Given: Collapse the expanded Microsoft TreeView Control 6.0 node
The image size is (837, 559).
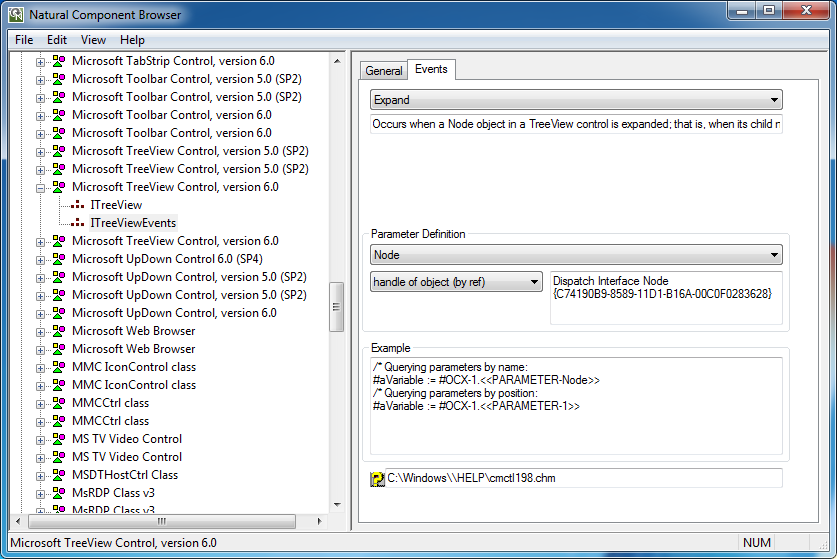Looking at the screenshot, I should tap(41, 187).
